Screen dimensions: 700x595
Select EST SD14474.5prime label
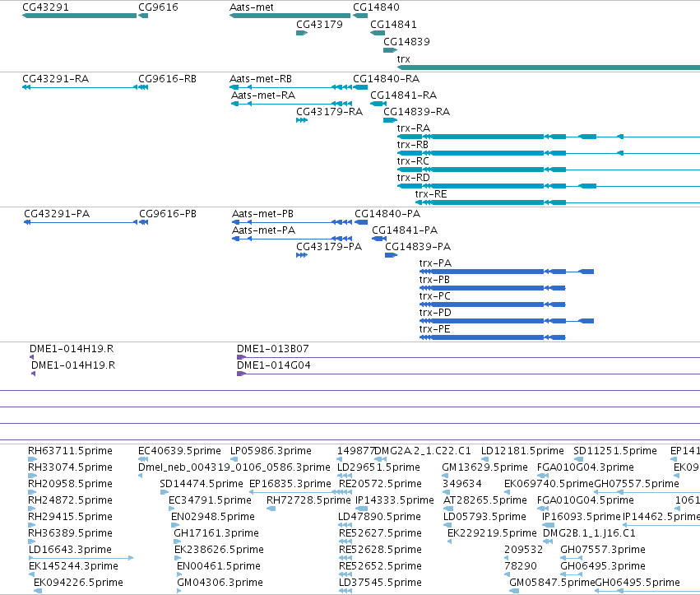point(202,484)
